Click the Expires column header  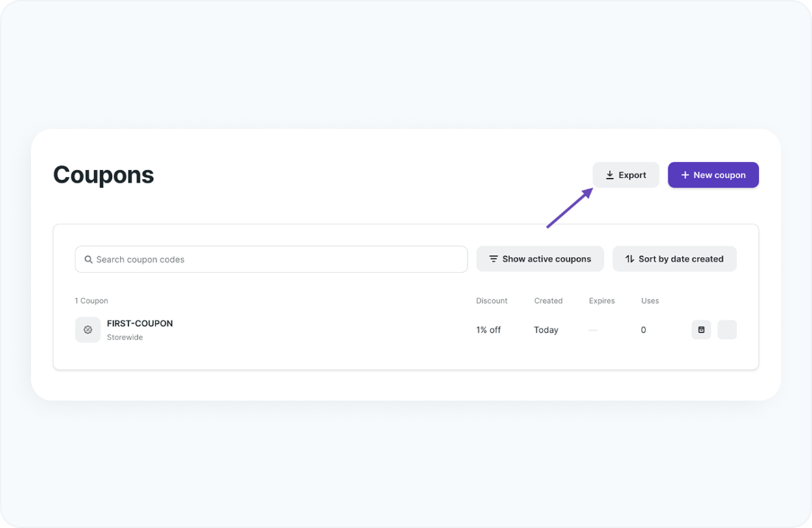(x=602, y=300)
